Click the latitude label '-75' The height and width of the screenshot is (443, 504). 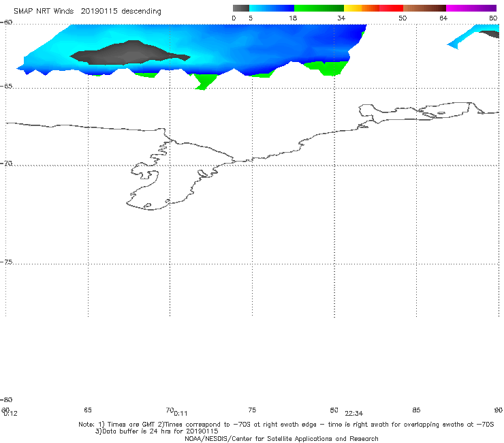[x=6, y=262]
